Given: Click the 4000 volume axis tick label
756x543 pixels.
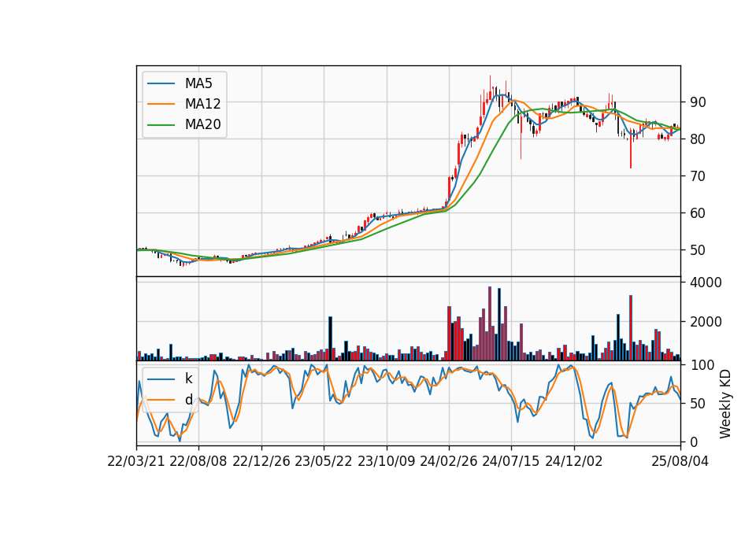Looking at the screenshot, I should [x=706, y=283].
